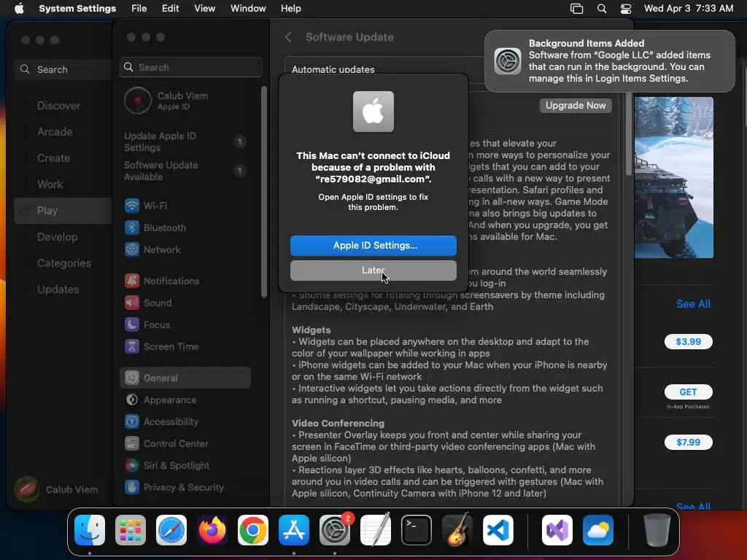Select General in the settings sidebar
This screenshot has height=560, width=747.
(185, 378)
